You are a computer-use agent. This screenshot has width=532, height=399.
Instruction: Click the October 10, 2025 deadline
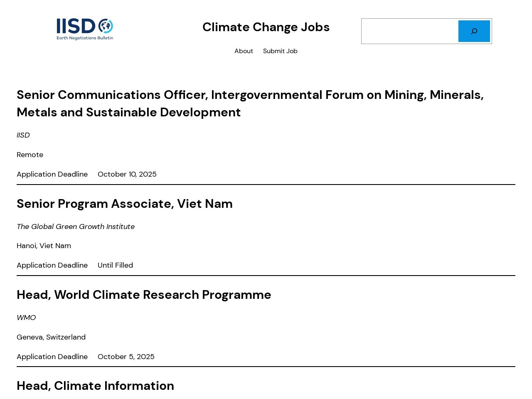point(127,174)
